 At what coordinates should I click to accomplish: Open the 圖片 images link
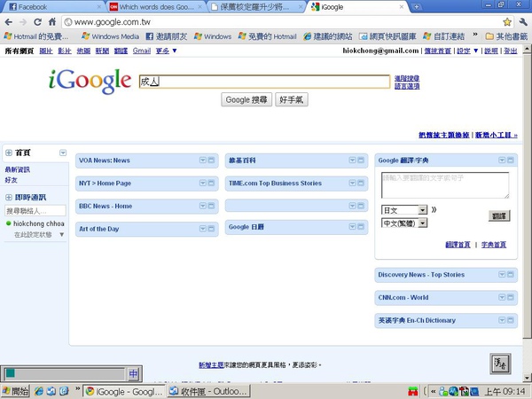point(46,51)
